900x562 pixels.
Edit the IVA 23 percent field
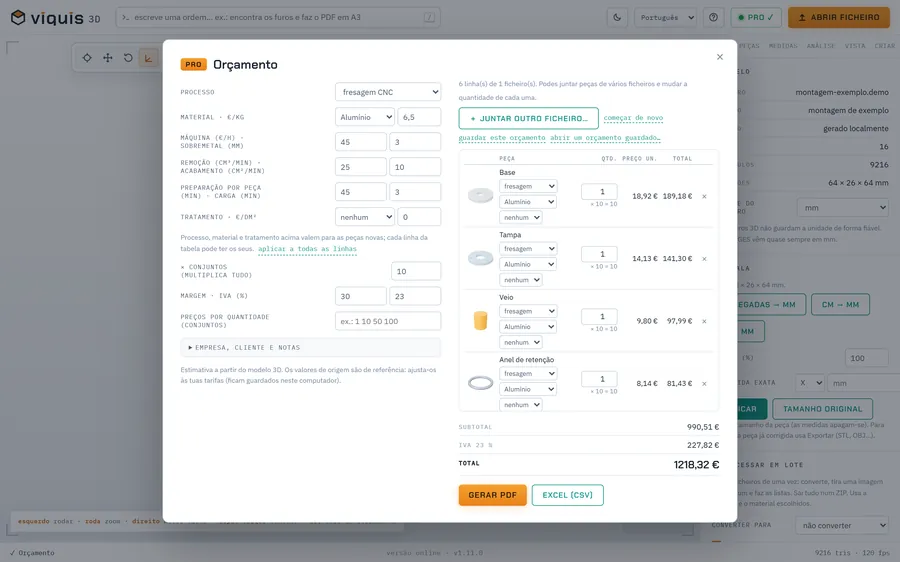click(415, 296)
